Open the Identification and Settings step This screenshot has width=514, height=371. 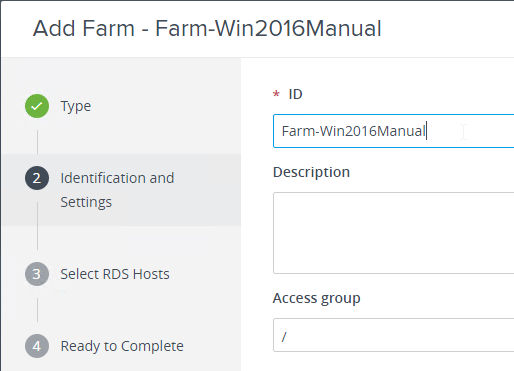tap(117, 190)
